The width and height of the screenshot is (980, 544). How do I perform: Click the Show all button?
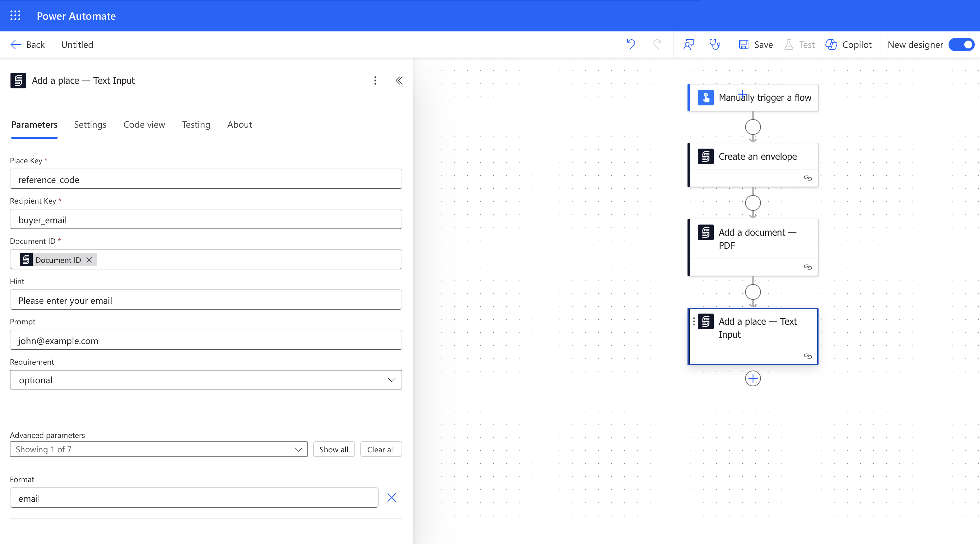click(334, 449)
